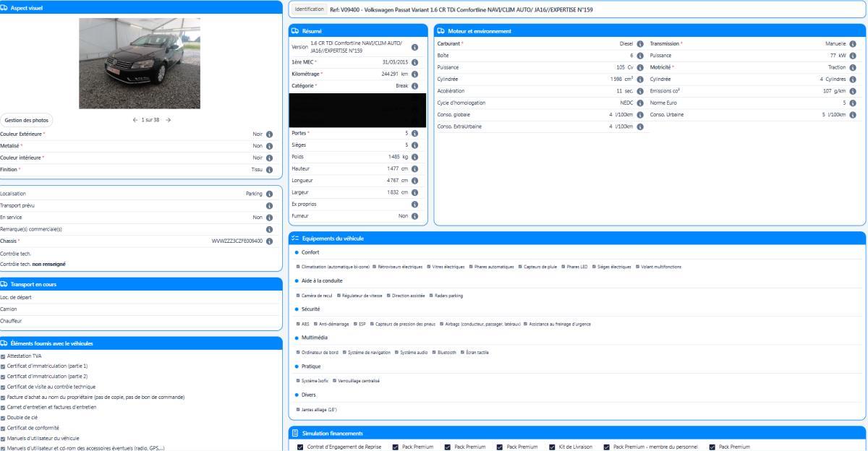Viewport: 868px width, 451px height.
Task: Open the Volkswagen Passat photo thumbnail
Action: pyautogui.click(x=140, y=64)
